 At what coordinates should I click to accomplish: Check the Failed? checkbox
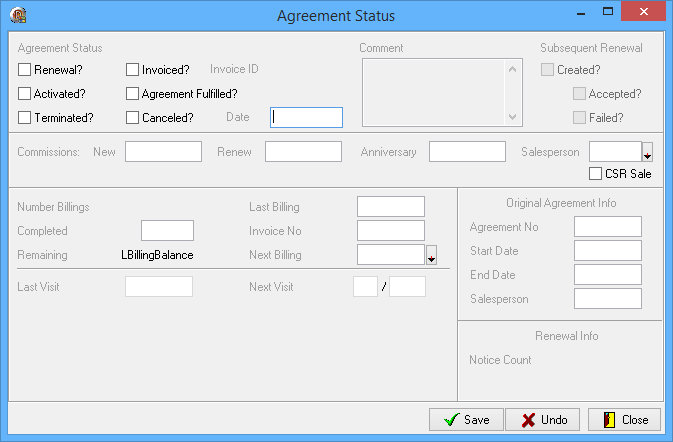click(579, 118)
